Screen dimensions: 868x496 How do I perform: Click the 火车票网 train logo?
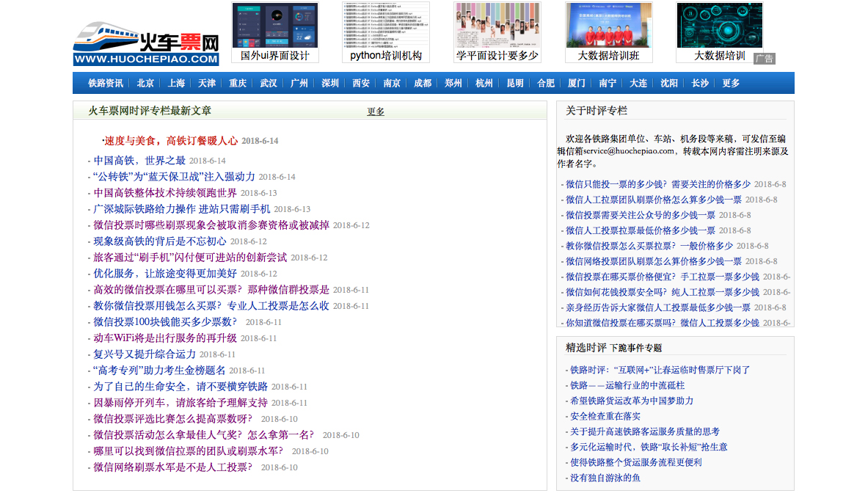click(146, 43)
